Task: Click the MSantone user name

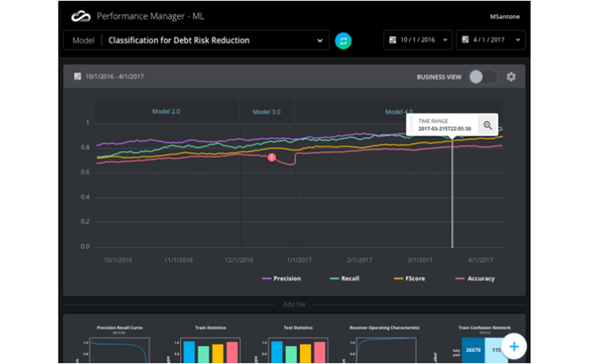Action: click(505, 17)
